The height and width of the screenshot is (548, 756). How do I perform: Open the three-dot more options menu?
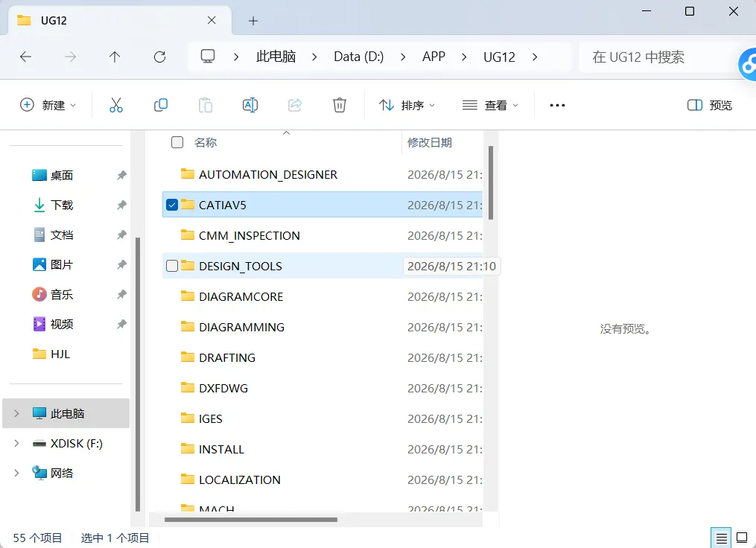point(557,105)
